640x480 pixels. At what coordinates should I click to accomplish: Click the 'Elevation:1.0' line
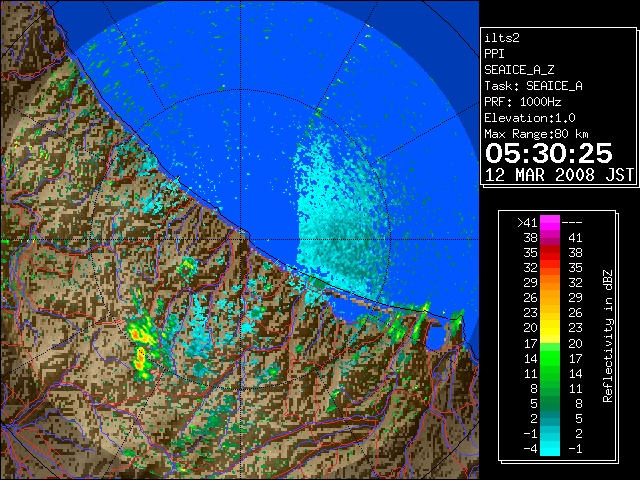click(530, 118)
